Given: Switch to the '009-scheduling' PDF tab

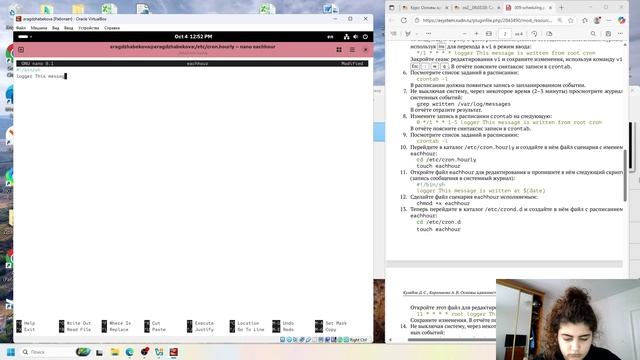Looking at the screenshot, I should [529, 8].
